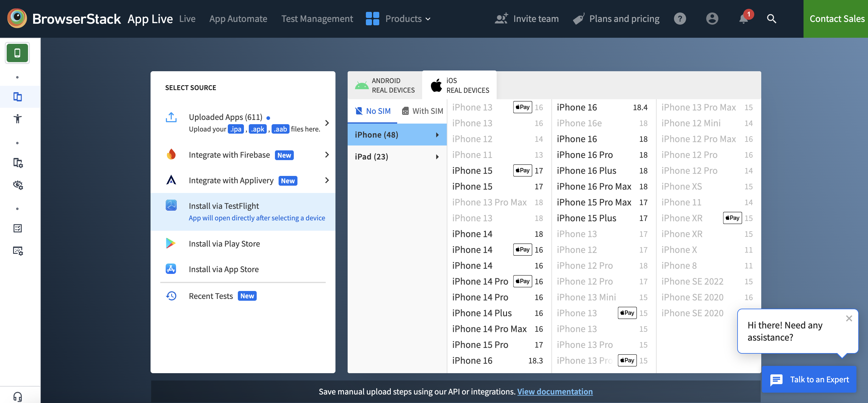Select Install via TestFlight source
Image resolution: width=868 pixels, height=403 pixels.
click(243, 212)
